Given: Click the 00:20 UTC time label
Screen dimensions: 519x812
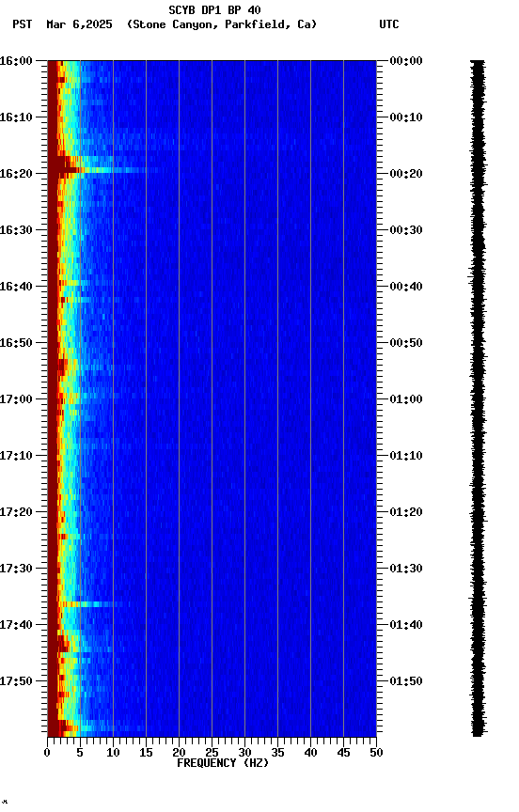Looking at the screenshot, I should point(406,174).
